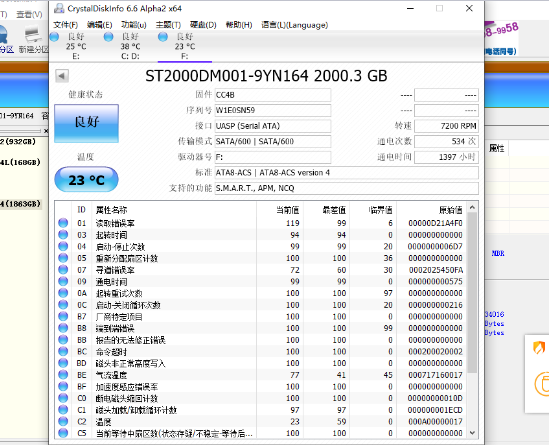Open the 硬盘(D) menu

click(203, 25)
